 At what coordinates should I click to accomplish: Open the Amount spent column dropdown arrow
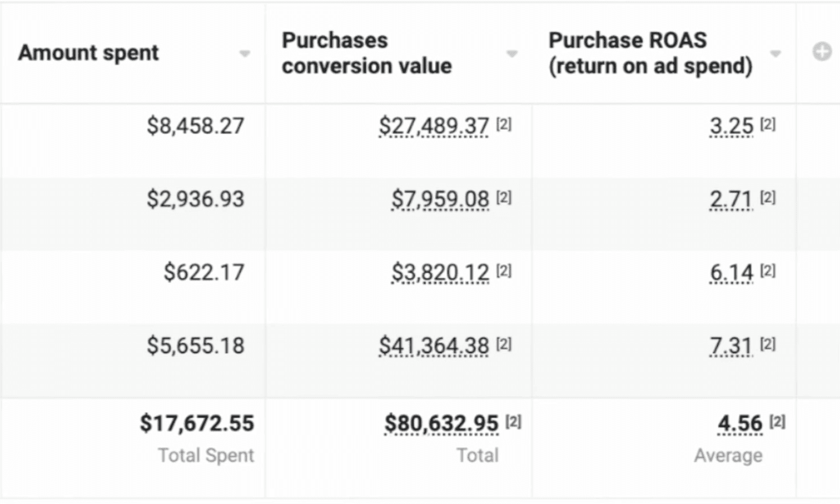click(x=244, y=54)
